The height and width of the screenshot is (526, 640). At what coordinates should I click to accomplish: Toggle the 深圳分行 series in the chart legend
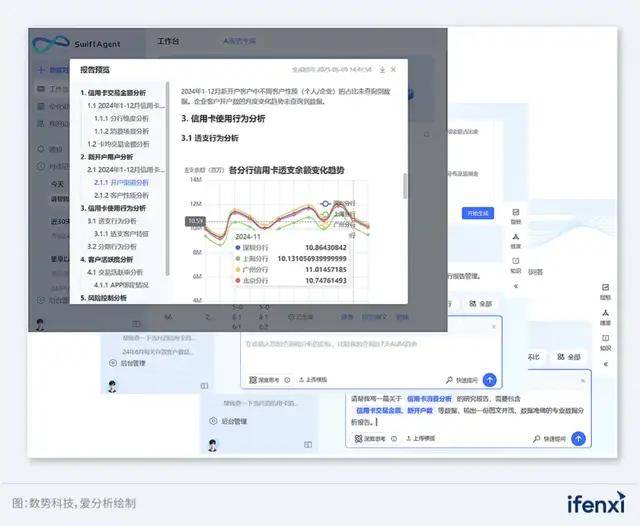click(x=338, y=203)
